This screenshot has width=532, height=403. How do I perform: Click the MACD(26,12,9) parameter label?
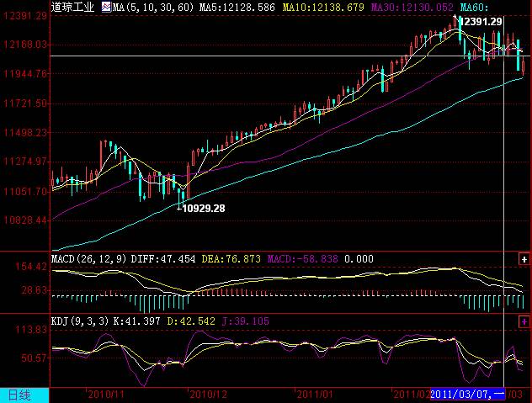(x=89, y=259)
